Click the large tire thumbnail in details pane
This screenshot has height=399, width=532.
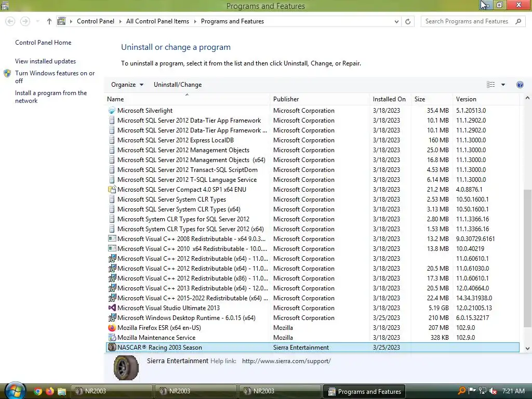click(126, 368)
